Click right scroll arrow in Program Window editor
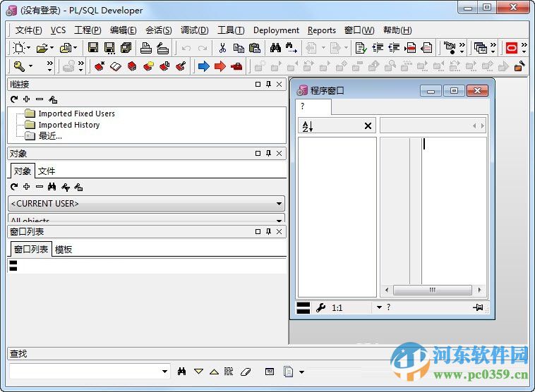Image resolution: width=535 pixels, height=392 pixels. [480, 290]
